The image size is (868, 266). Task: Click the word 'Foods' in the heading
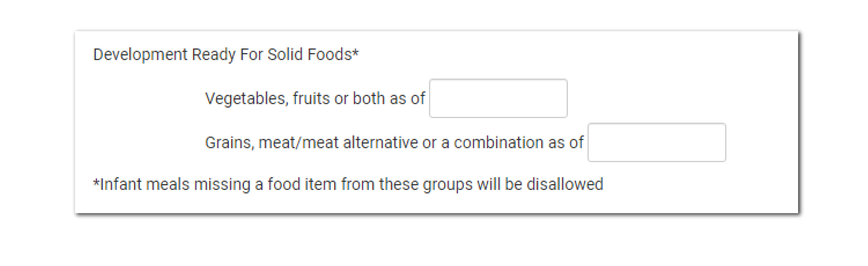tap(329, 54)
